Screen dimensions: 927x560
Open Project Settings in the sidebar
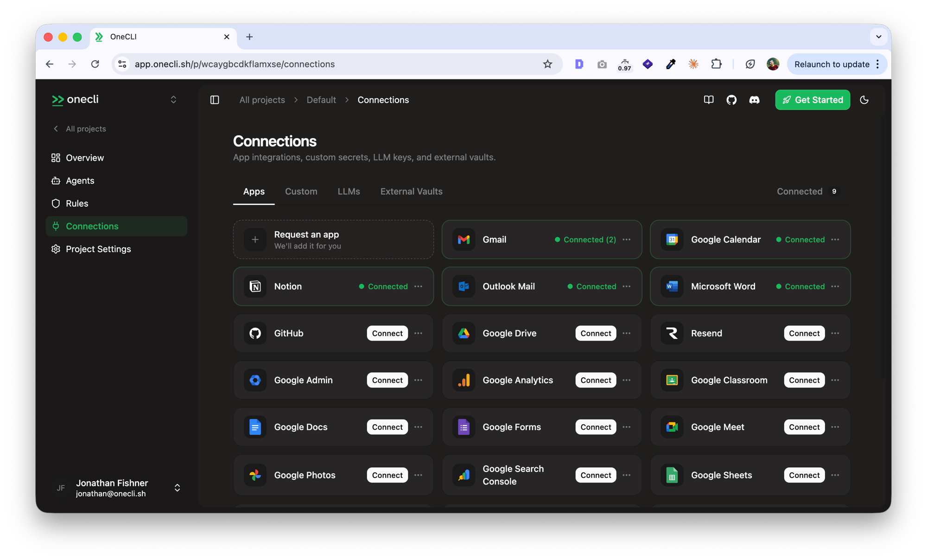coord(117,249)
